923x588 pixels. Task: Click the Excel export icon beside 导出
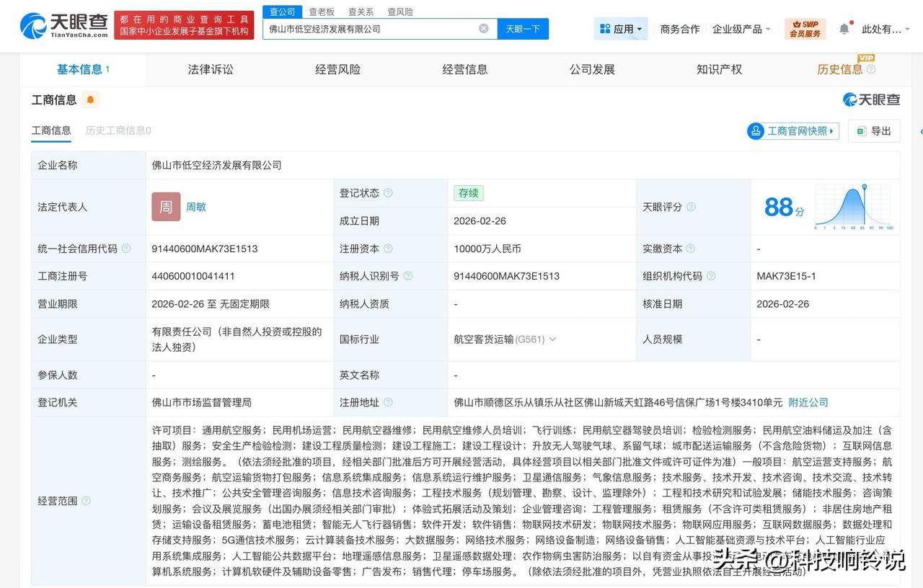pos(858,130)
